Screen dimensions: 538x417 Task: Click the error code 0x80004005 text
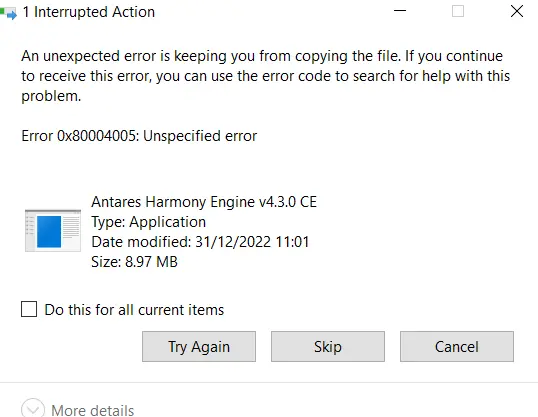98,136
